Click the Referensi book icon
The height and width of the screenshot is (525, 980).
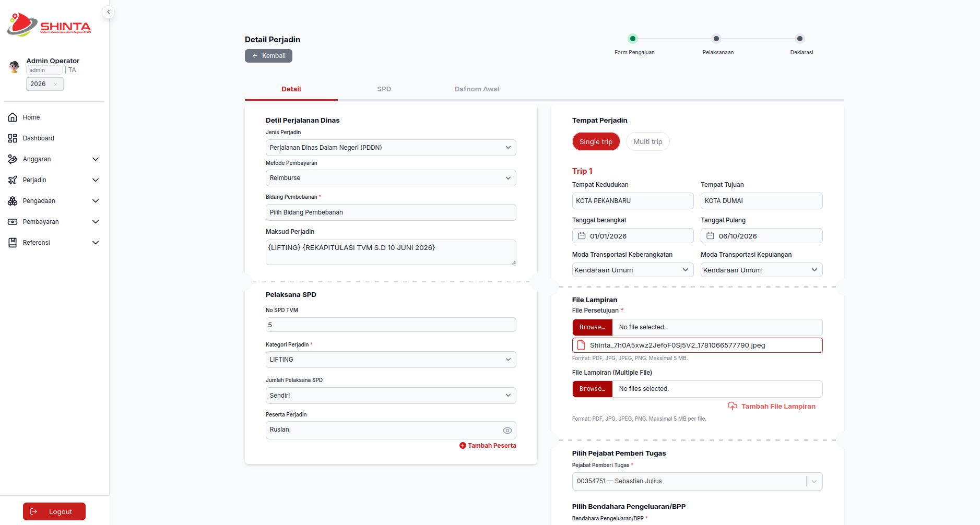(13, 243)
